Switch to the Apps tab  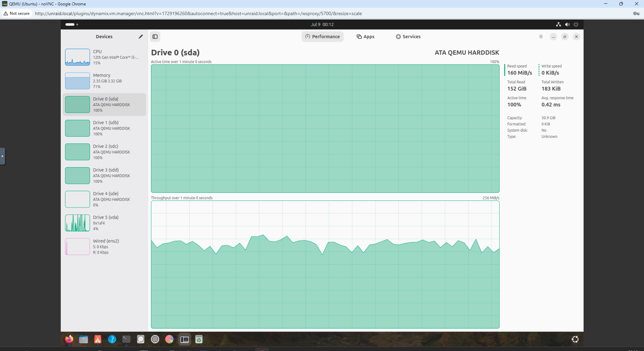365,37
